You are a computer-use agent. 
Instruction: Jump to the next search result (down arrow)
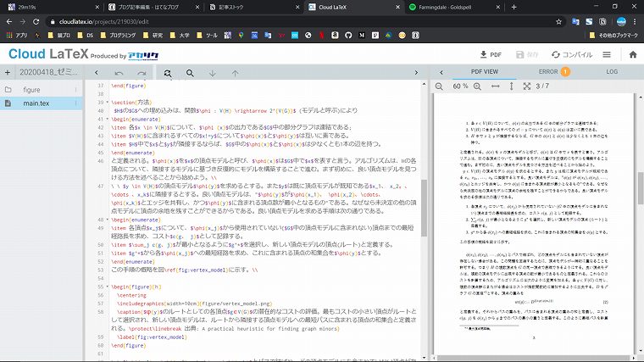[x=213, y=73]
